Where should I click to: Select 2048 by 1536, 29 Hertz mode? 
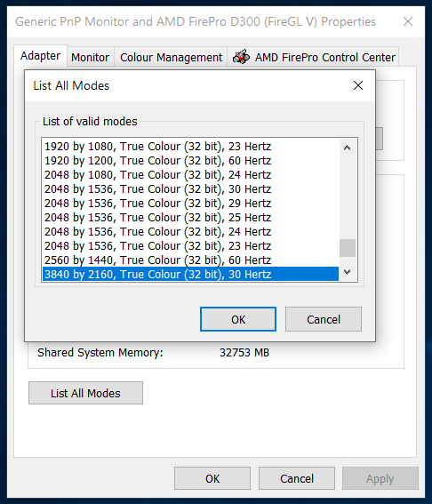(190, 204)
